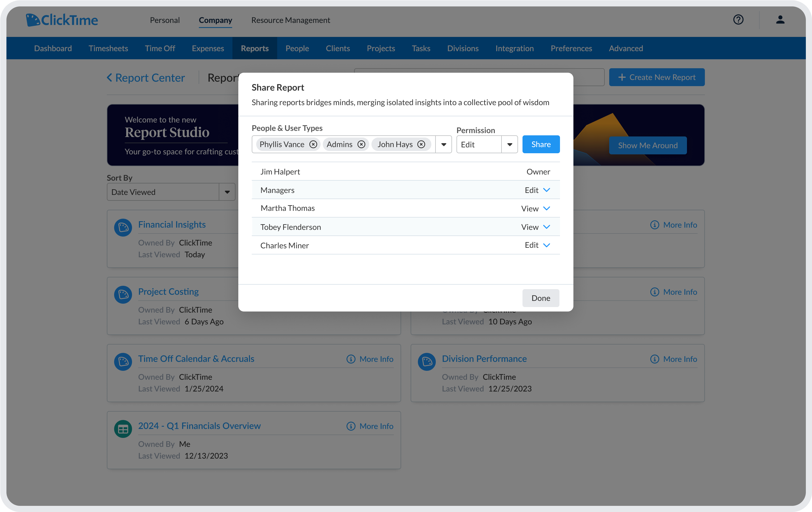
Task: Click the Financial Insights report icon
Action: [x=123, y=228]
